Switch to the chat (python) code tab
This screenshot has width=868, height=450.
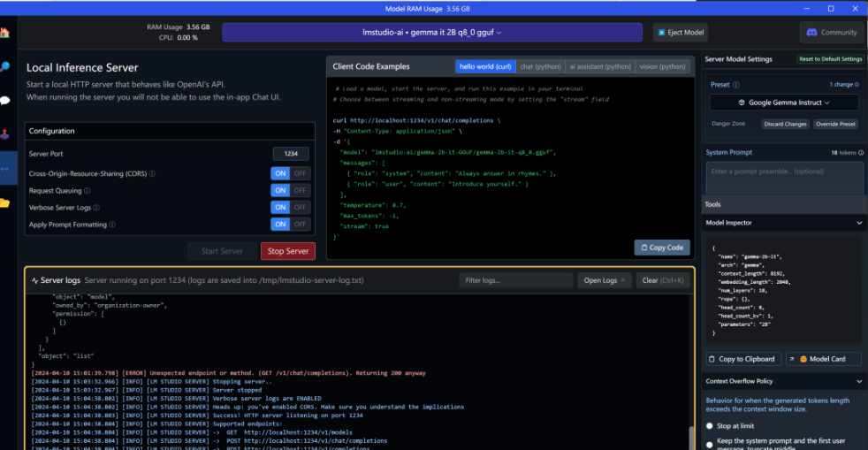tap(539, 66)
